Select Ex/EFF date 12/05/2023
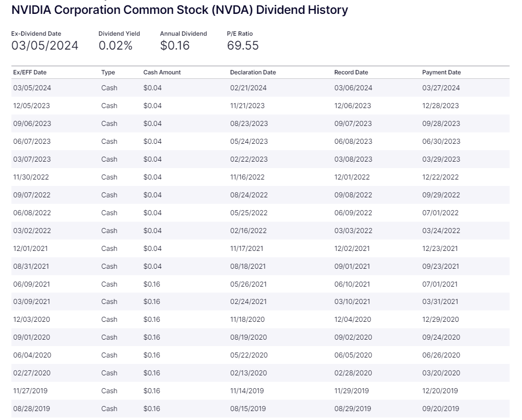This screenshot has width=522, height=420. tap(32, 106)
